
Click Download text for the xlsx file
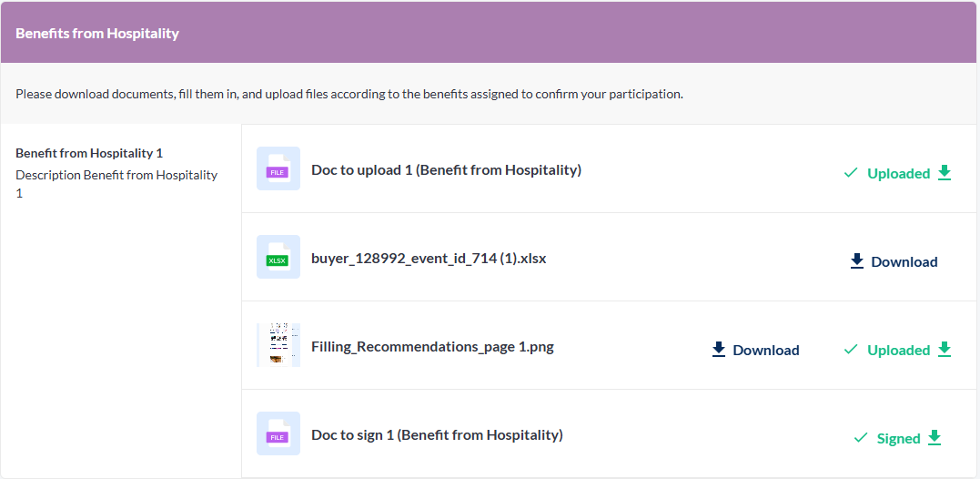[904, 261]
